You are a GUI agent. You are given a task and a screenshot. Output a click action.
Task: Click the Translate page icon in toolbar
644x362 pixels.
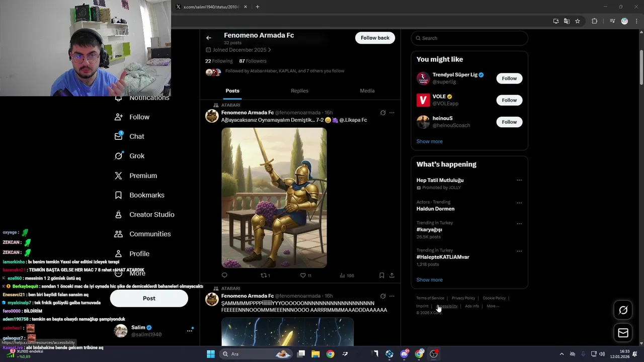click(x=567, y=21)
